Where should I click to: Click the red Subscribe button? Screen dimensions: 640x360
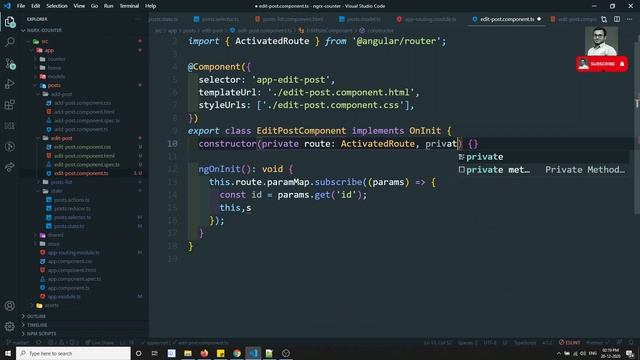coord(602,64)
